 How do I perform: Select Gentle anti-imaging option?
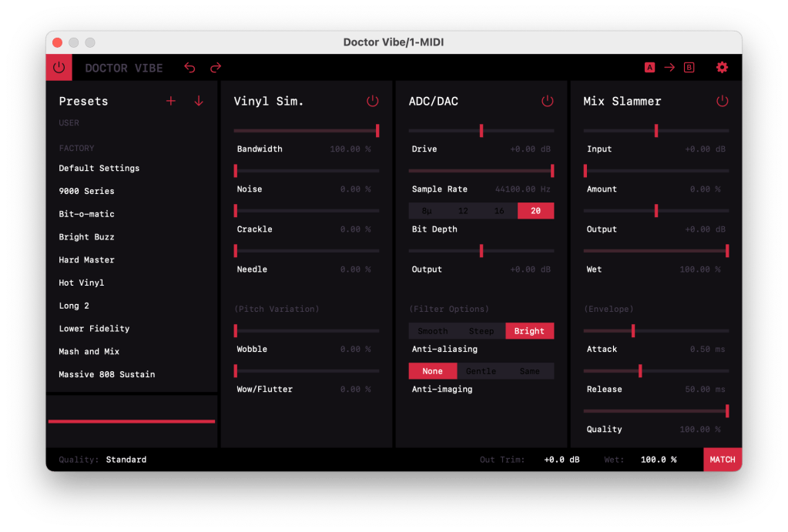[x=481, y=371]
